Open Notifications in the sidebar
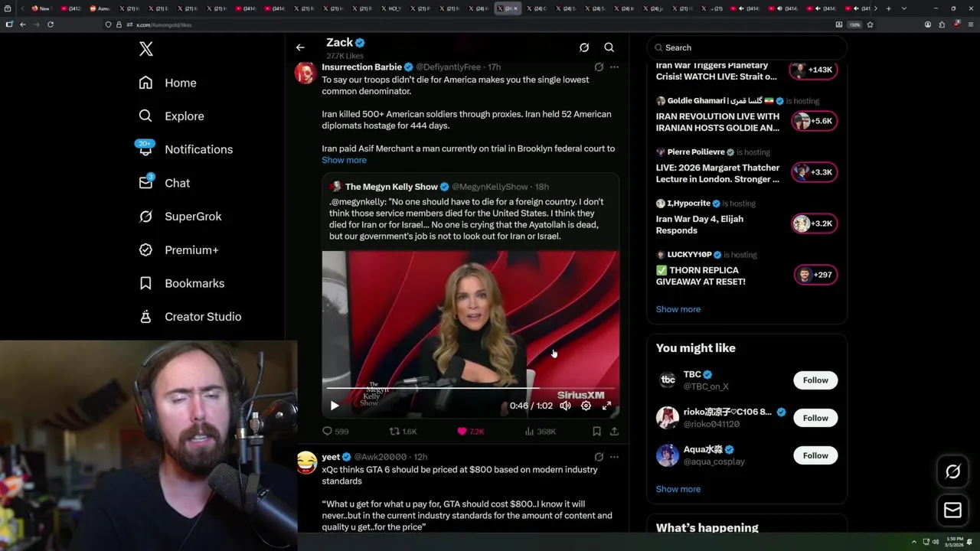This screenshot has width=980, height=551. tap(185, 149)
